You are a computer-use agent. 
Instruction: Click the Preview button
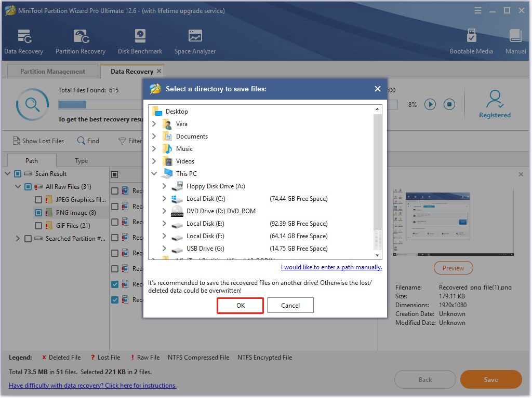point(453,268)
